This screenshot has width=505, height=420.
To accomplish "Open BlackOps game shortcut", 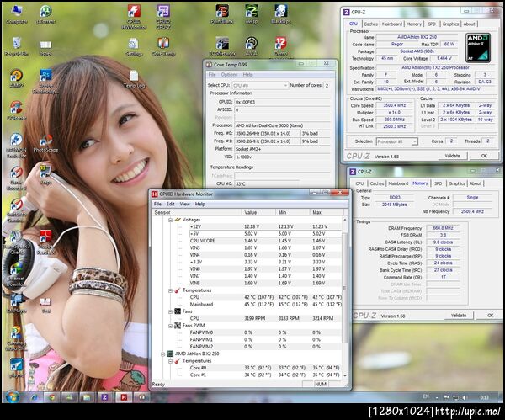I will pyautogui.click(x=281, y=14).
